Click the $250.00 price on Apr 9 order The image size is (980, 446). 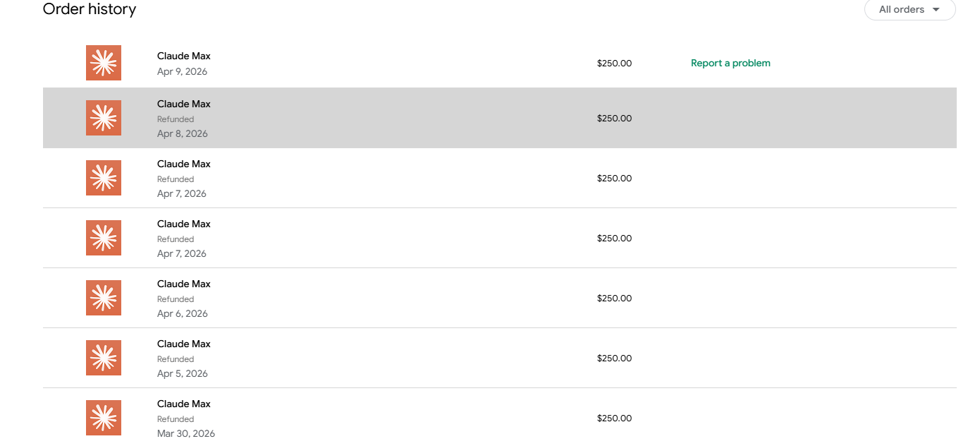pyautogui.click(x=614, y=63)
